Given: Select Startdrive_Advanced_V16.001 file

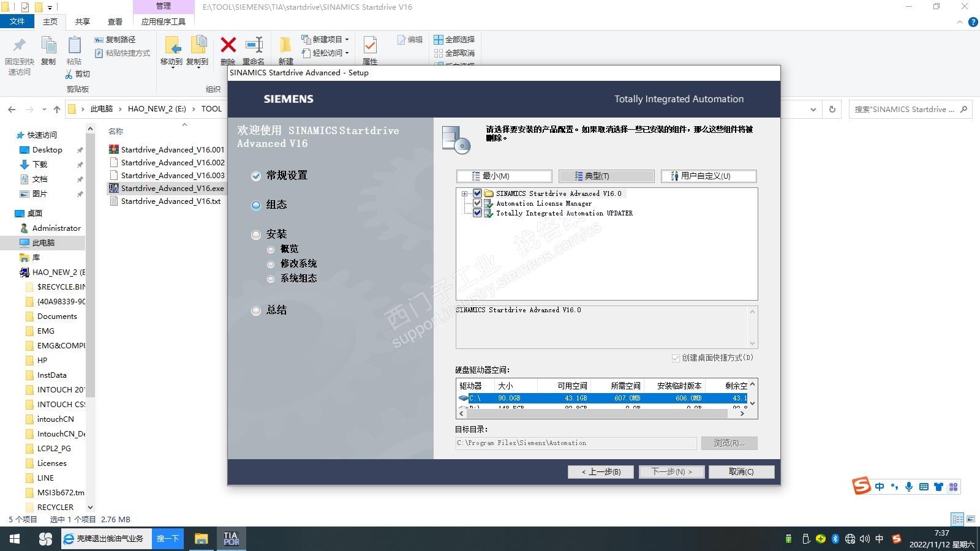Looking at the screenshot, I should 167,149.
